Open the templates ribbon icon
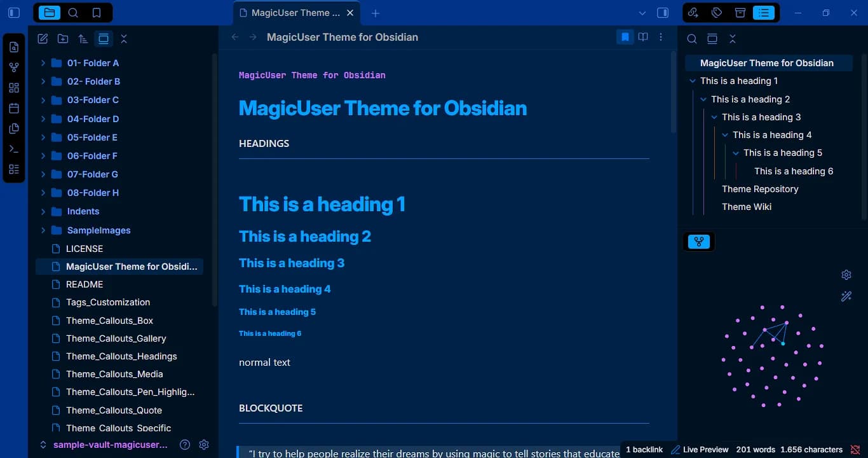This screenshot has width=868, height=458. click(x=14, y=128)
